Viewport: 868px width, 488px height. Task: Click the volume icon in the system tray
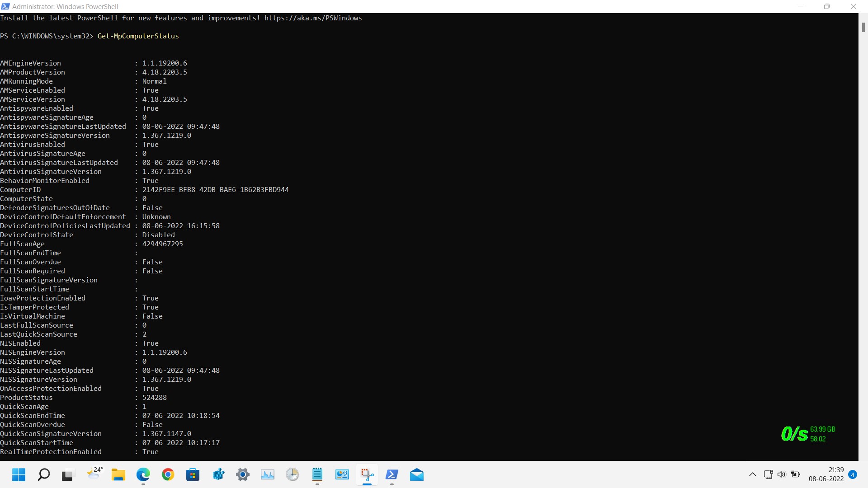coord(782,474)
